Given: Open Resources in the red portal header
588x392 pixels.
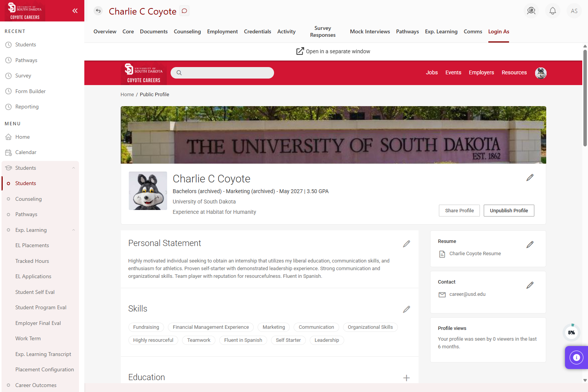Looking at the screenshot, I should (x=514, y=72).
